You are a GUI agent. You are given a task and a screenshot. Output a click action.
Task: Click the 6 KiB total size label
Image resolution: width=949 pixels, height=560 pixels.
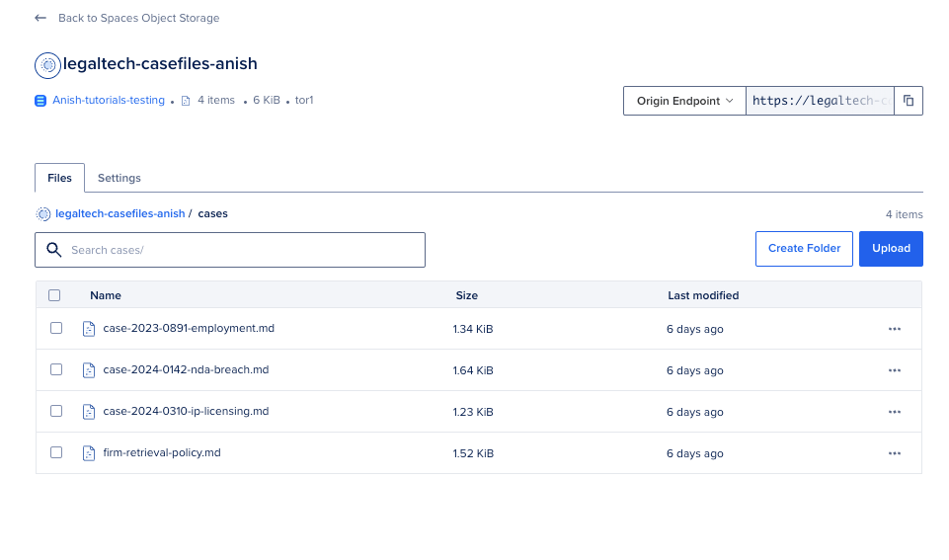tap(267, 100)
